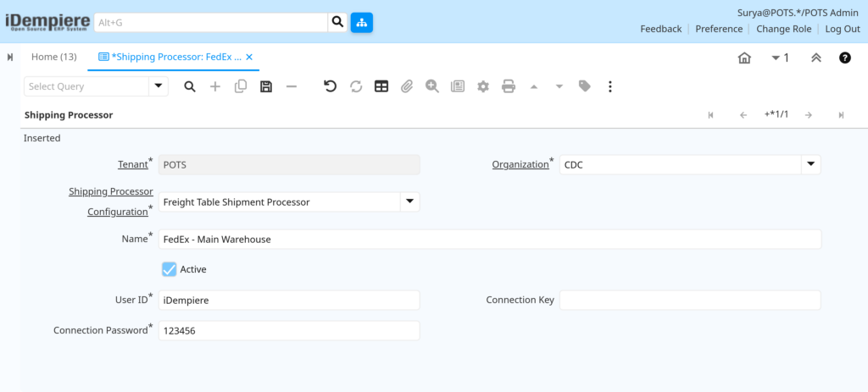Open the more options vertical dots
The height and width of the screenshot is (392, 868).
click(610, 86)
